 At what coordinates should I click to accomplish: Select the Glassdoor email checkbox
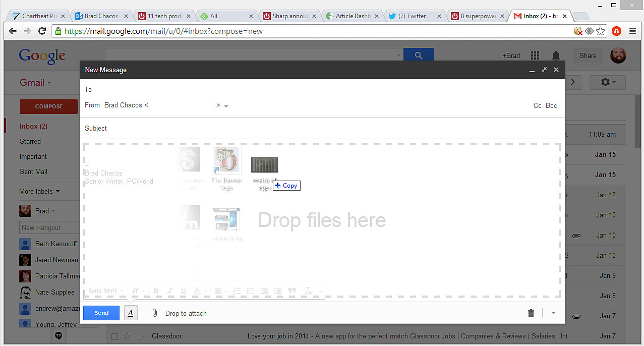tap(114, 336)
